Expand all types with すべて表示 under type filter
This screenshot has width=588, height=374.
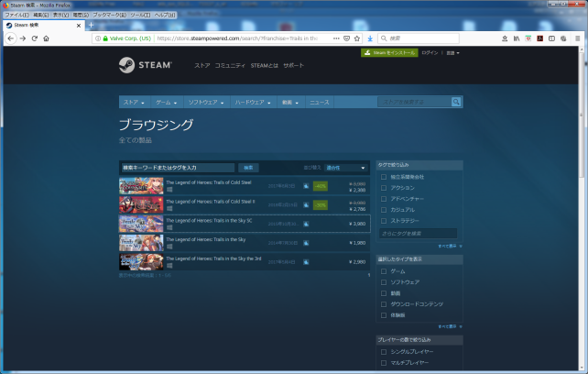450,326
